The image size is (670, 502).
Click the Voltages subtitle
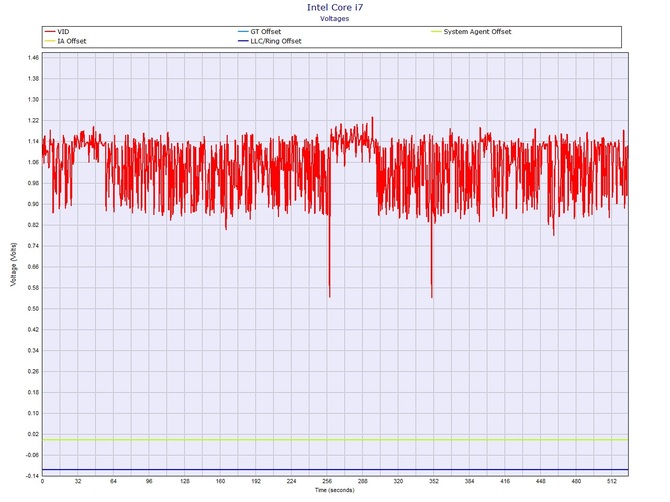[335, 19]
